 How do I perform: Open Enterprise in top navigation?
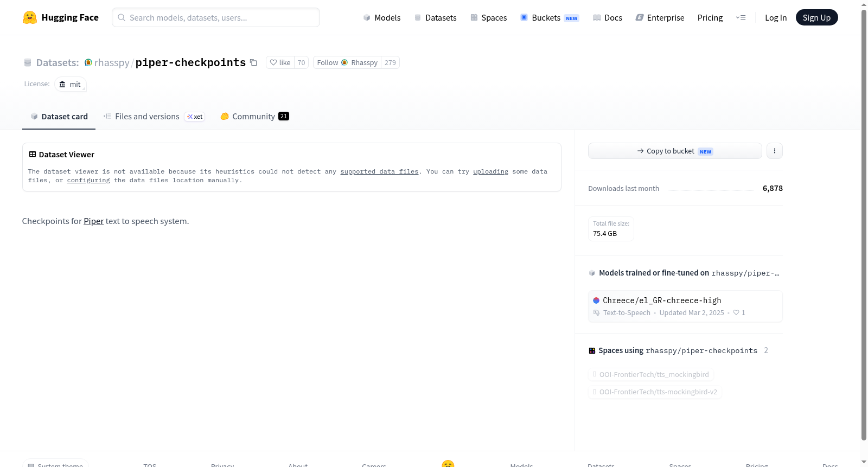660,17
